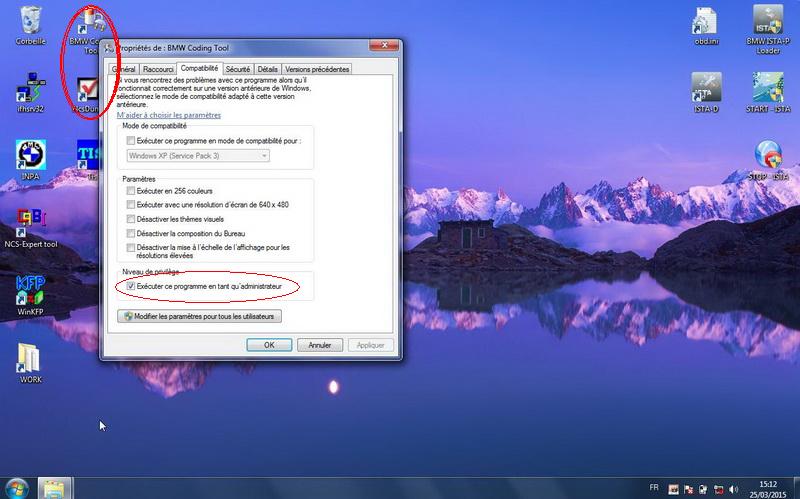
Task: Switch to the Sécurité tab
Action: 238,69
